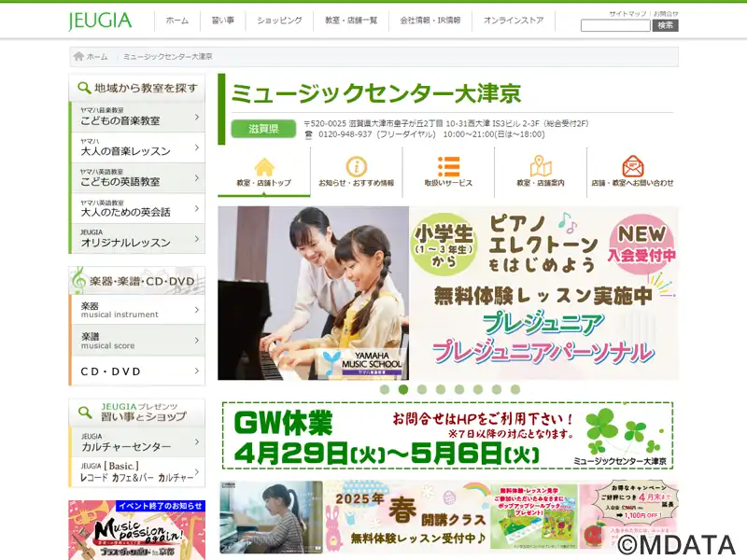The height and width of the screenshot is (560, 747).
Task: Click the JEUGIA logo
Action: tap(100, 21)
